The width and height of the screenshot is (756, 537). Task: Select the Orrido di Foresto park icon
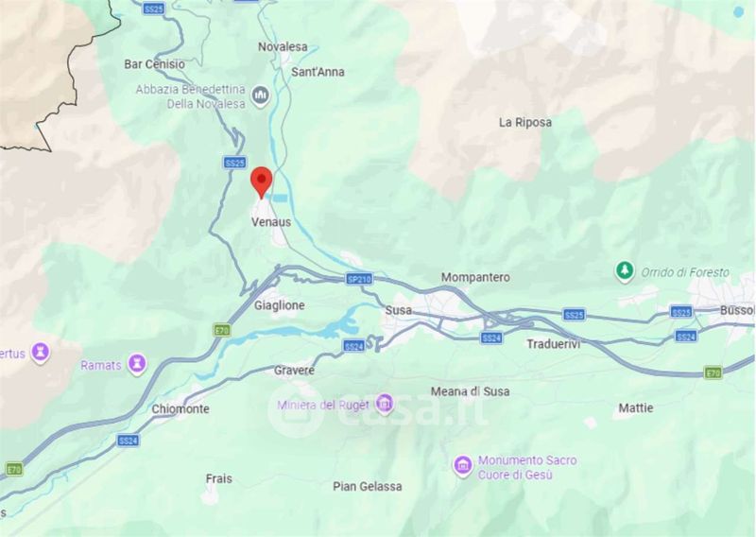coord(625,271)
